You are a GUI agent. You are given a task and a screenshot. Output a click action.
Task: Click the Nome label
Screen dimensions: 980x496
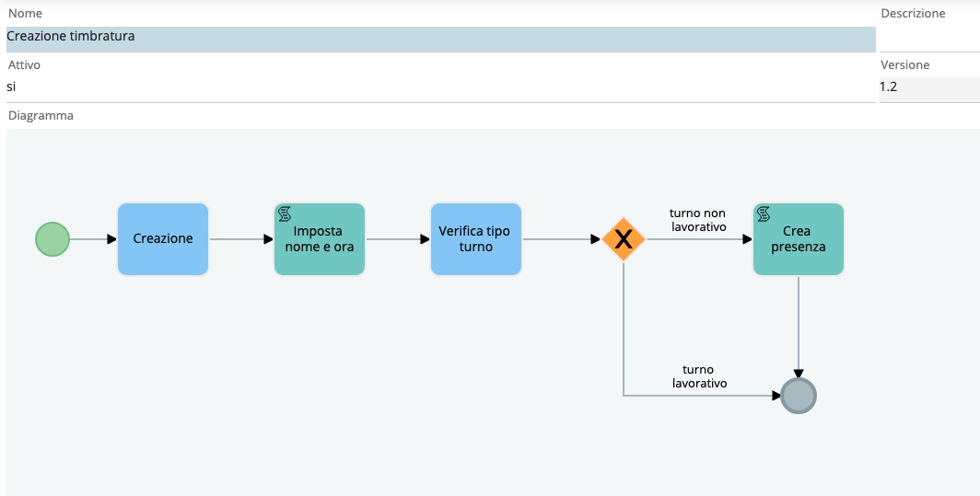tap(25, 13)
